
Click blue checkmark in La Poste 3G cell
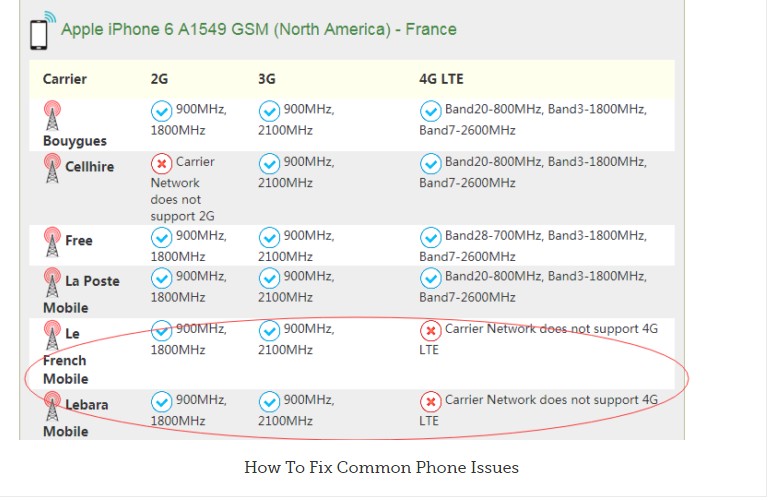[x=269, y=278]
